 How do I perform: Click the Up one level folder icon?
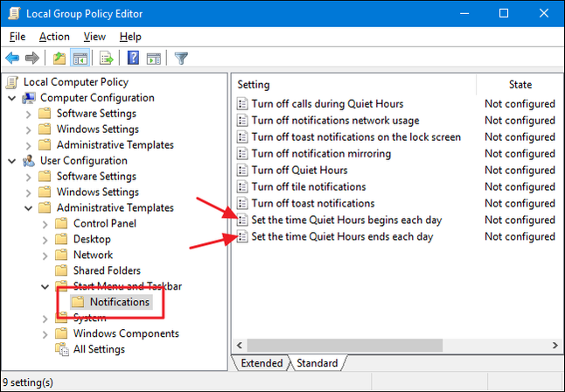(x=59, y=58)
